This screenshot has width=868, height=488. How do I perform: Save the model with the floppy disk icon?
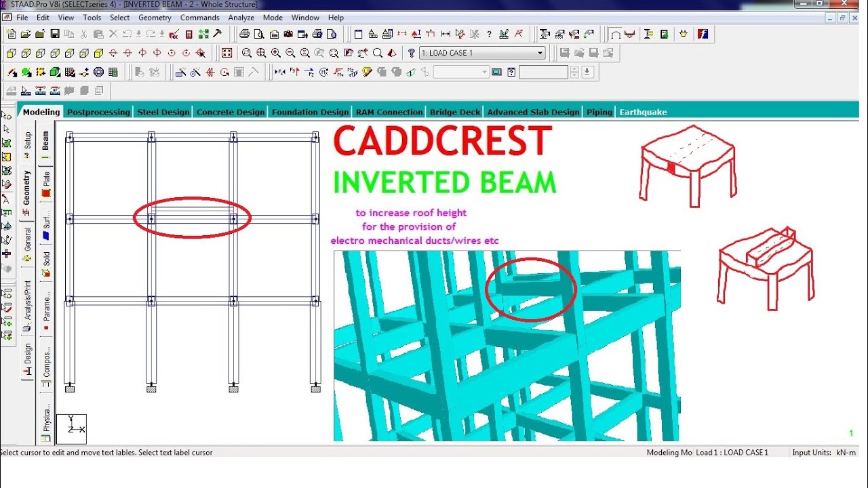[x=55, y=34]
